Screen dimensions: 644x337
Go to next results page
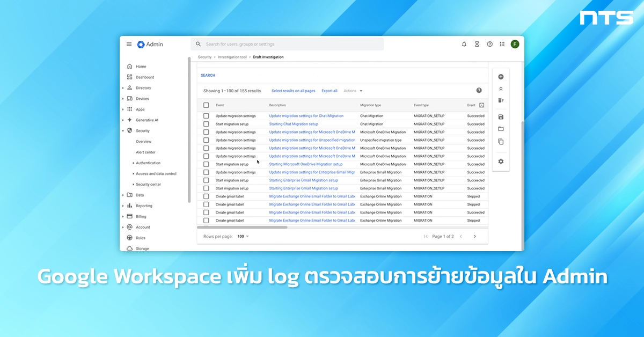pos(474,237)
